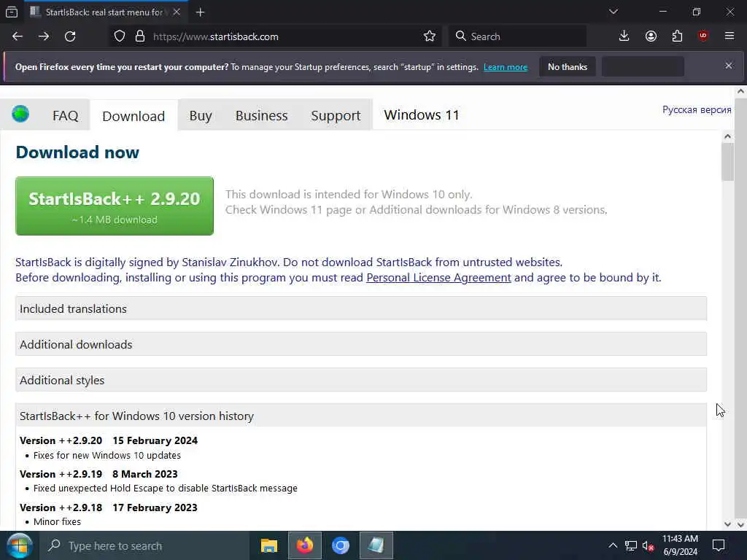Go forward one page
This screenshot has width=747, height=560.
[44, 36]
